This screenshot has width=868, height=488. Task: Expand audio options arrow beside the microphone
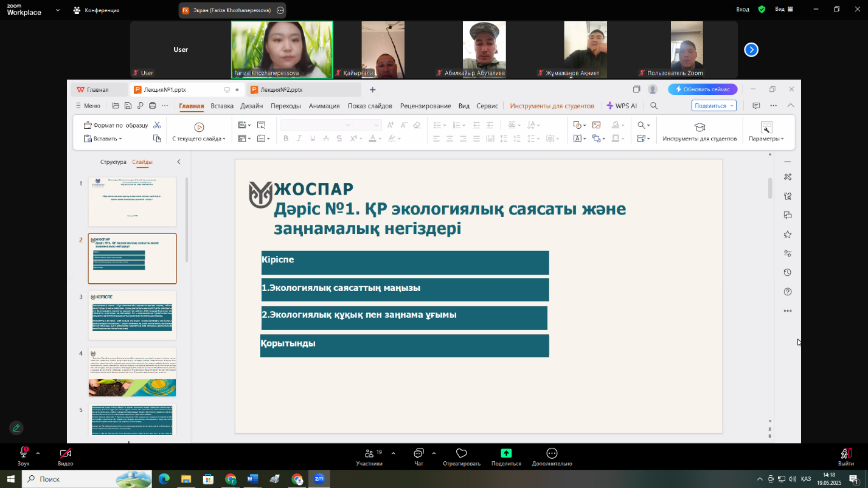(38, 453)
